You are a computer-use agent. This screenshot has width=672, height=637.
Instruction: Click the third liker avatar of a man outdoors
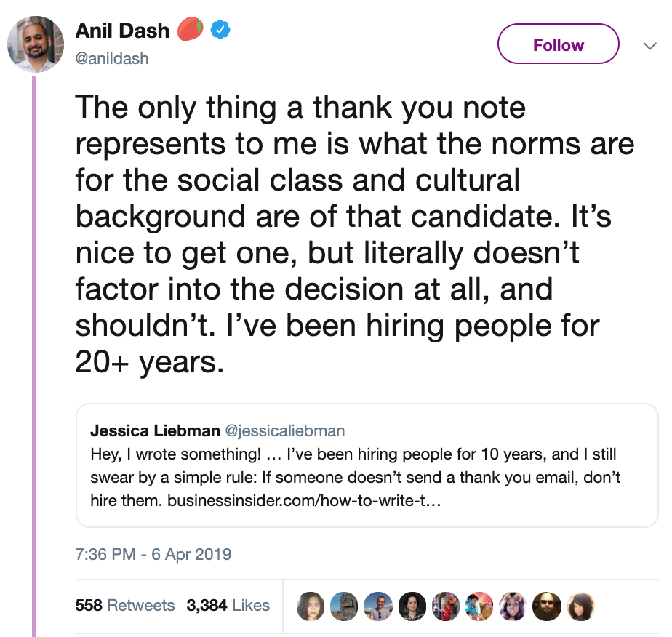(x=378, y=606)
